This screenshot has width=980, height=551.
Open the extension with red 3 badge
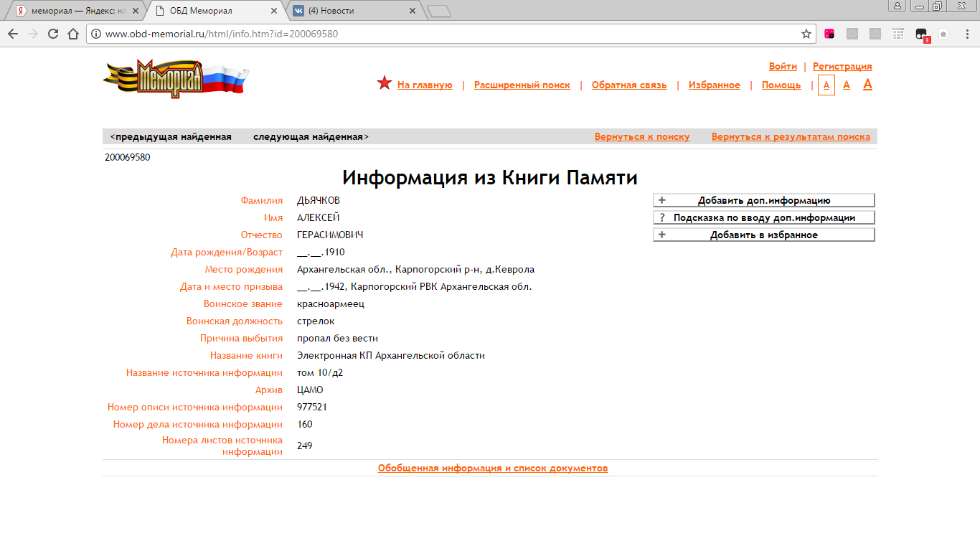coord(923,34)
